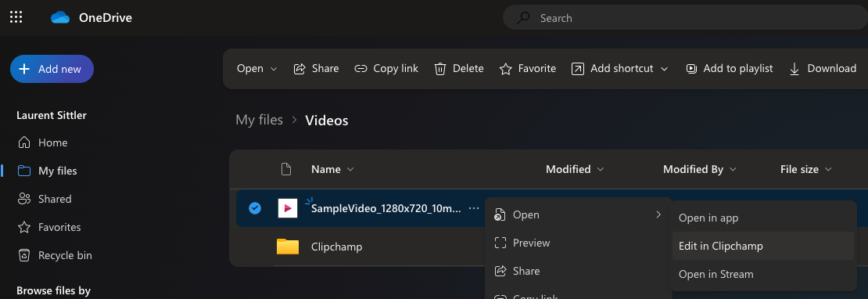Image resolution: width=868 pixels, height=299 pixels.
Task: Click the Home house icon
Action: tap(24, 142)
